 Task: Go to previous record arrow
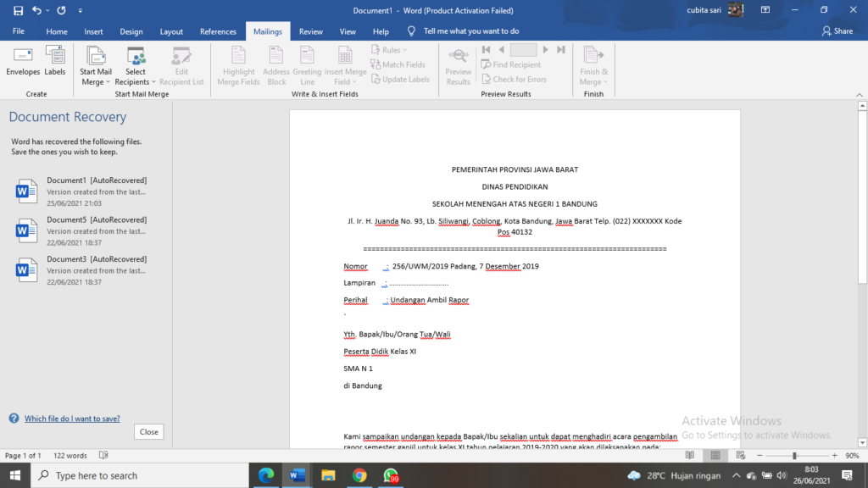click(502, 50)
